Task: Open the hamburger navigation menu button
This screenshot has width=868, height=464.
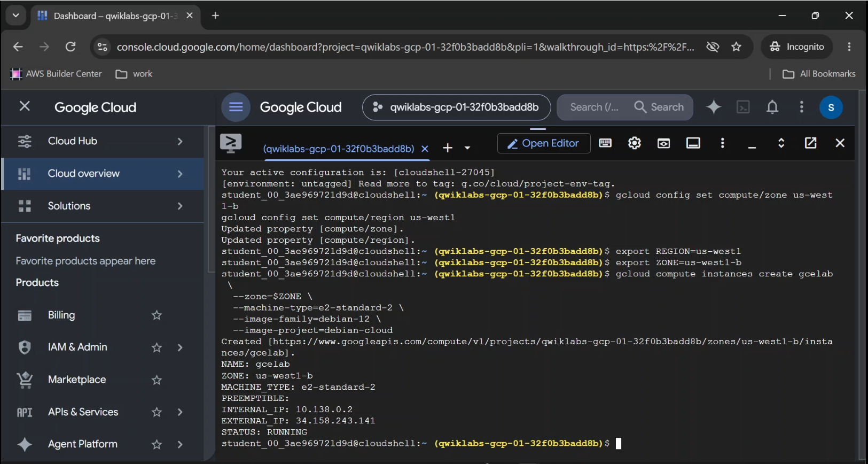Action: coord(236,107)
